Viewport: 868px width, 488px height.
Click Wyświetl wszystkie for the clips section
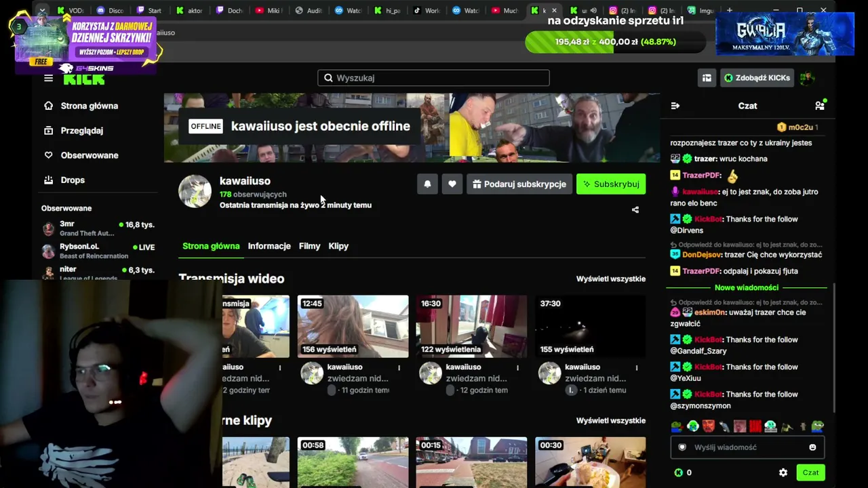[611, 420]
